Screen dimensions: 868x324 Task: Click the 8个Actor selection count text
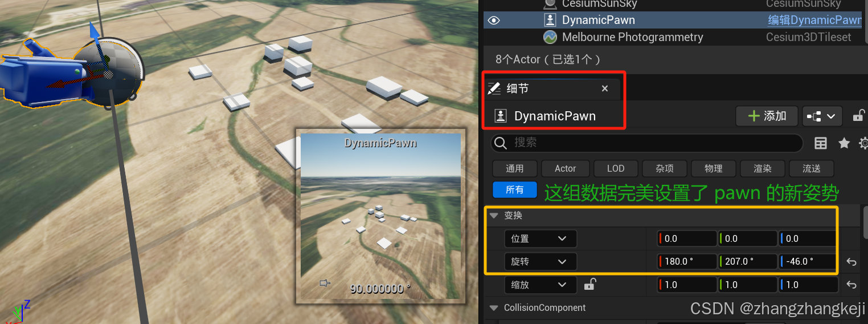[x=548, y=59]
